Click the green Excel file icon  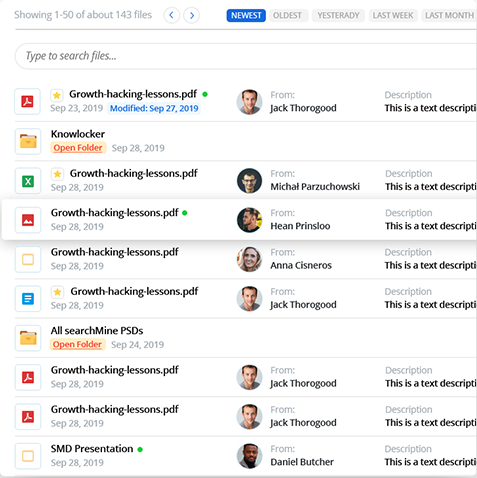point(28,181)
